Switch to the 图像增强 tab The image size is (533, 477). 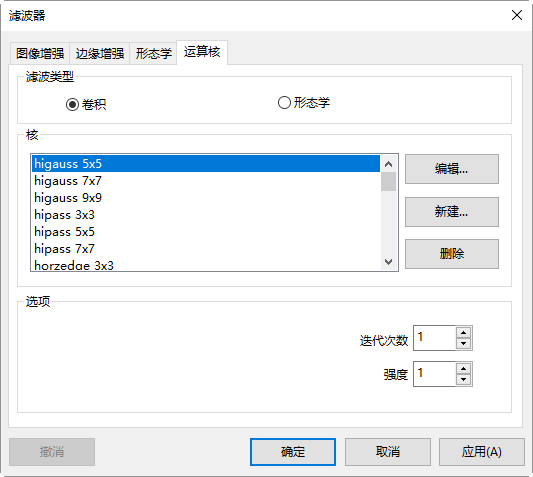[40, 53]
